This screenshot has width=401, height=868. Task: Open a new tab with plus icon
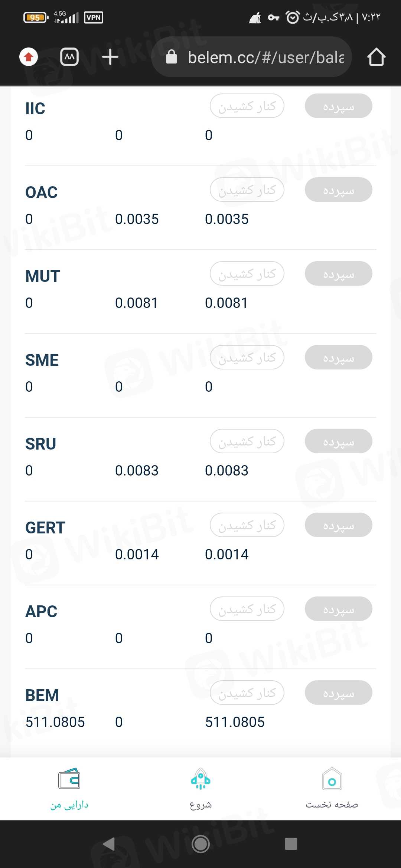point(110,57)
